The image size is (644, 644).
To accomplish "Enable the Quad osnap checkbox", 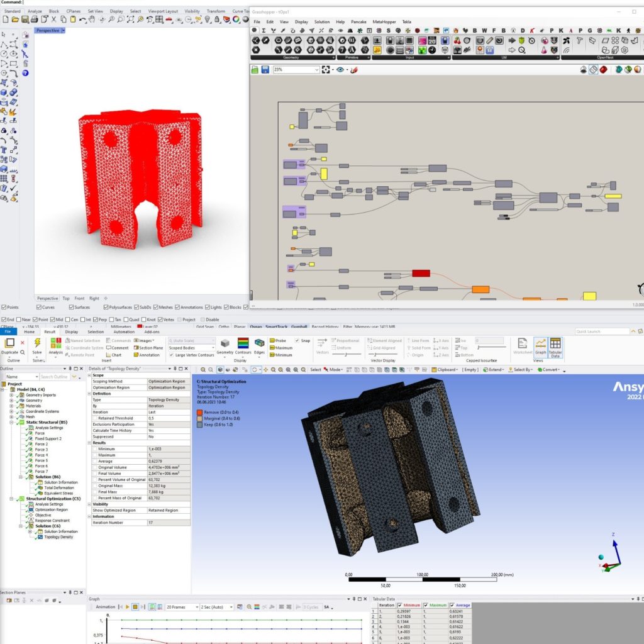I will 126,319.
